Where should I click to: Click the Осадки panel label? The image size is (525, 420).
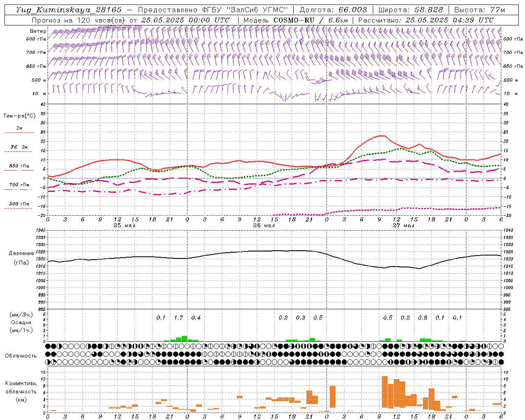pyautogui.click(x=21, y=322)
